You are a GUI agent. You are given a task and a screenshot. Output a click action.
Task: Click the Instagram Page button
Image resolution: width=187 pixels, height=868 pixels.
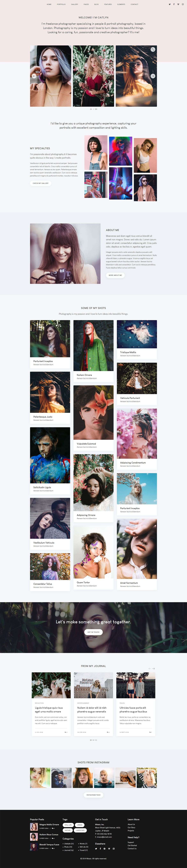(93, 795)
